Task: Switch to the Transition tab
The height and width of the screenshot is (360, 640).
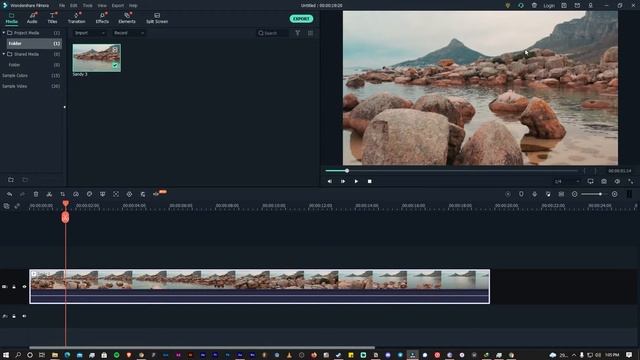Action: [x=76, y=18]
